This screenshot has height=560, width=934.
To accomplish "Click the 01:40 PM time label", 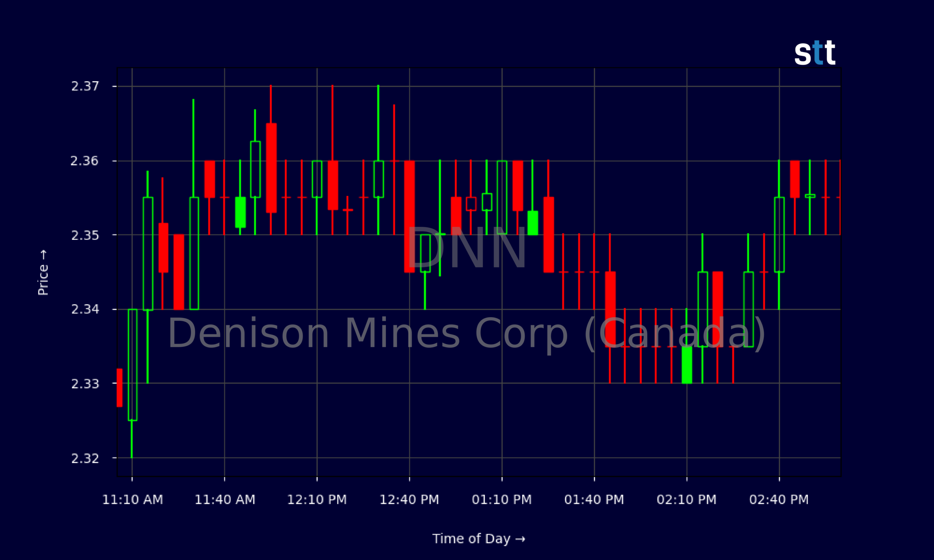I will coord(594,499).
